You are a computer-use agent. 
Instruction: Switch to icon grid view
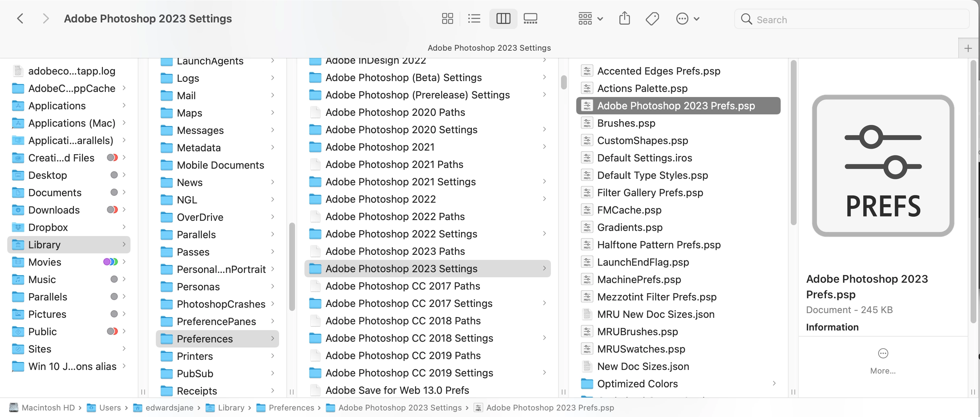[447, 18]
